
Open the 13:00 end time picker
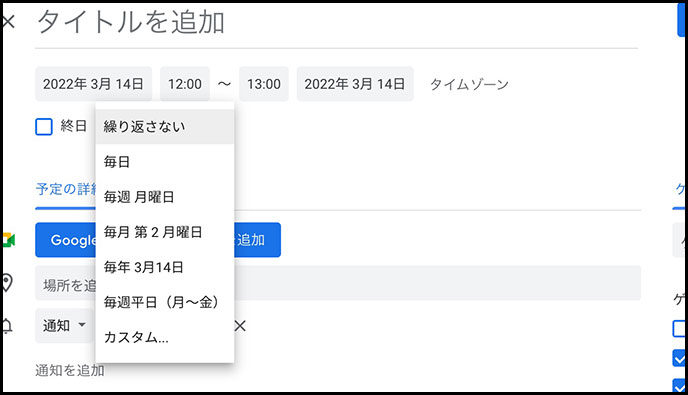pos(264,84)
